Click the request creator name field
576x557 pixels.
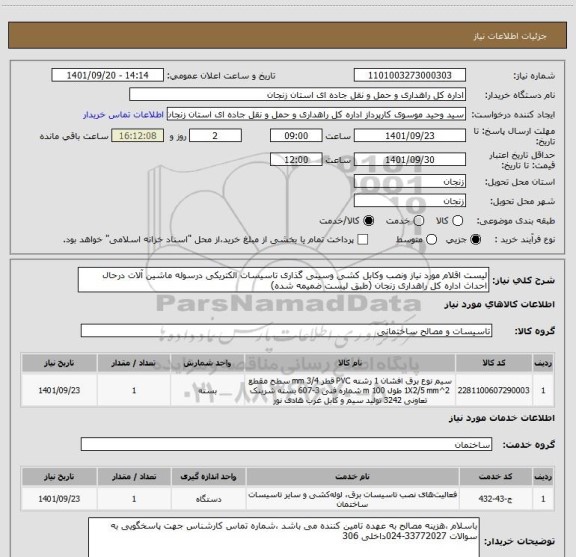(316, 114)
